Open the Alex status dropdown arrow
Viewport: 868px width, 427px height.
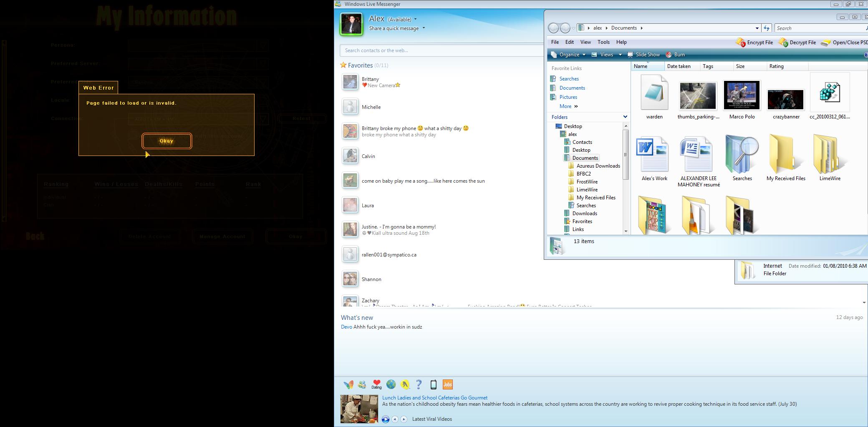tap(415, 19)
